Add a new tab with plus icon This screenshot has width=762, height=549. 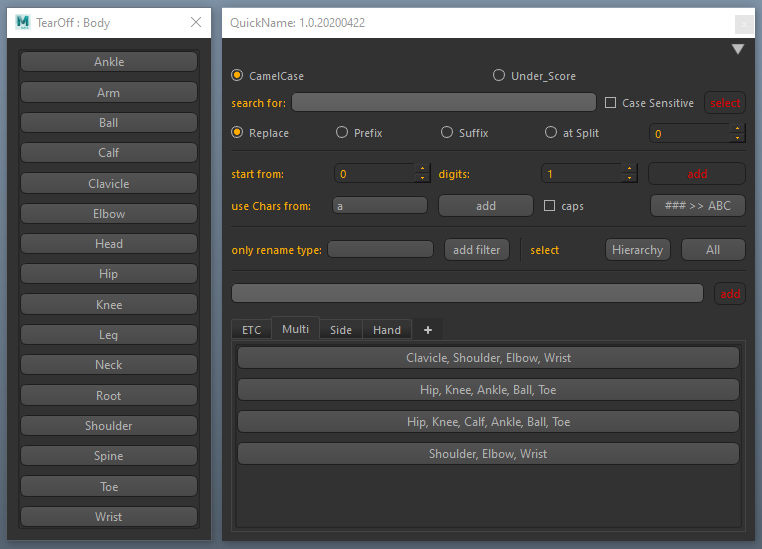428,330
